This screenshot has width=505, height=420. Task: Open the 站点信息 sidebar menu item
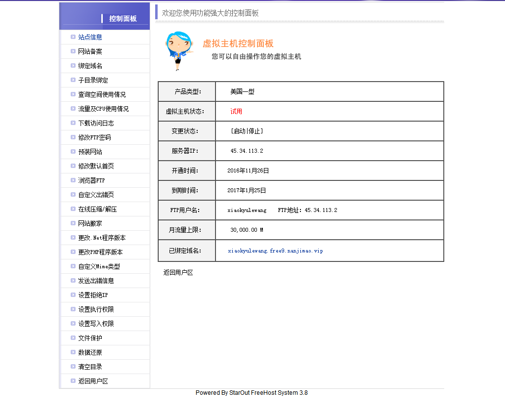[90, 37]
